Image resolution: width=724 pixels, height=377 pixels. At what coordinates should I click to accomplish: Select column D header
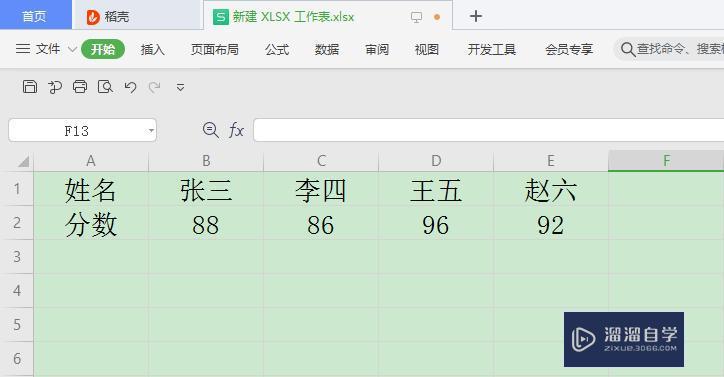click(436, 161)
